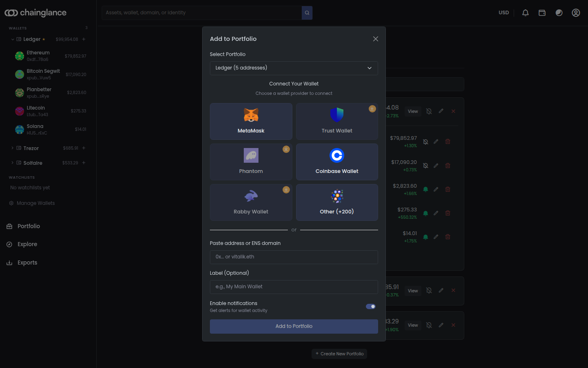Click Create New Portfolio button
Viewport: 588px width, 368px height.
pyautogui.click(x=339, y=354)
